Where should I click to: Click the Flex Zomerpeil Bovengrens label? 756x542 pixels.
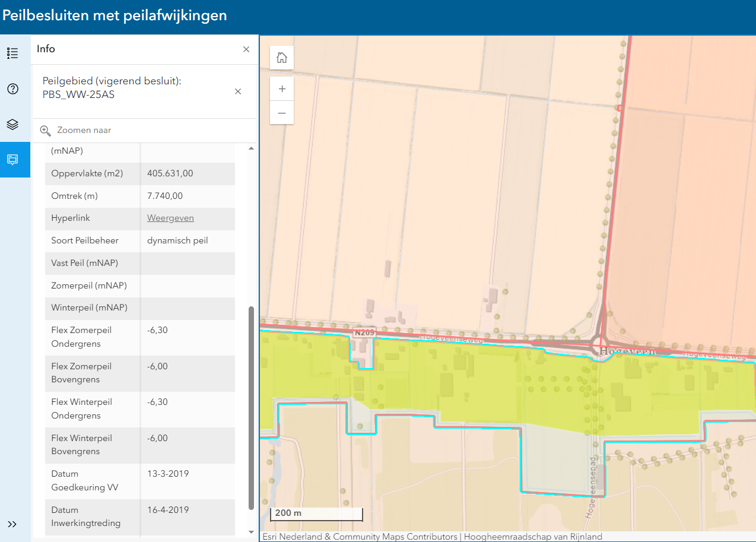tap(81, 373)
